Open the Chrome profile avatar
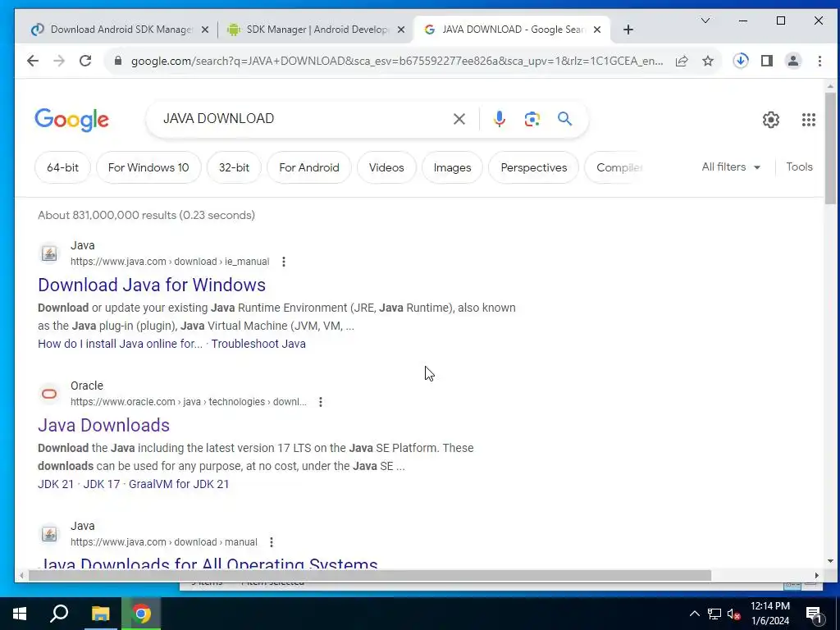The image size is (840, 630). point(793,61)
